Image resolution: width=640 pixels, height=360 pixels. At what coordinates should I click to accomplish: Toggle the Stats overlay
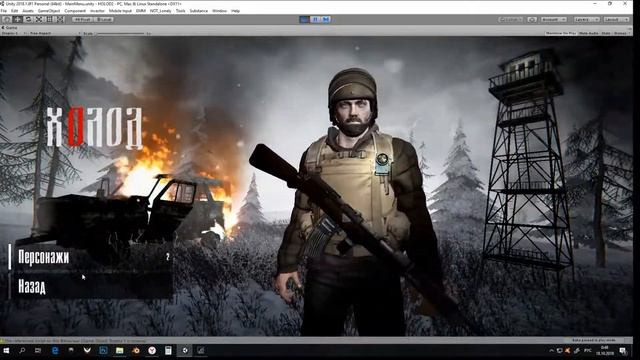606,33
